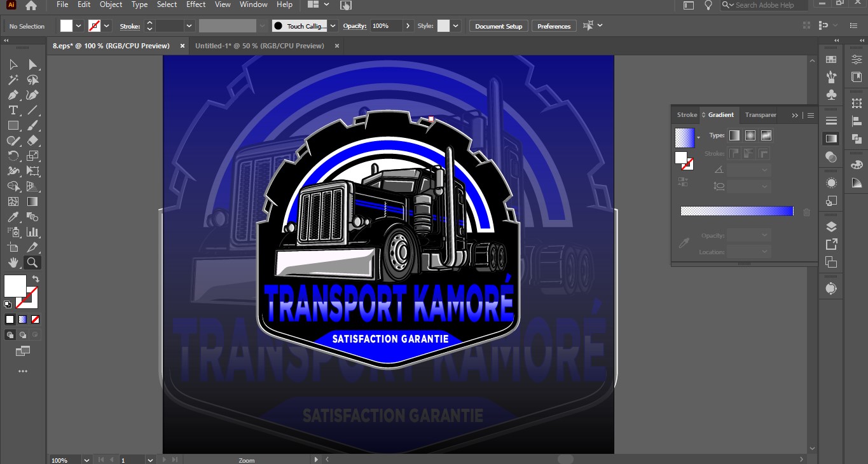Choose the Gradient tool in toolbar
The width and height of the screenshot is (868, 464).
coord(32,201)
